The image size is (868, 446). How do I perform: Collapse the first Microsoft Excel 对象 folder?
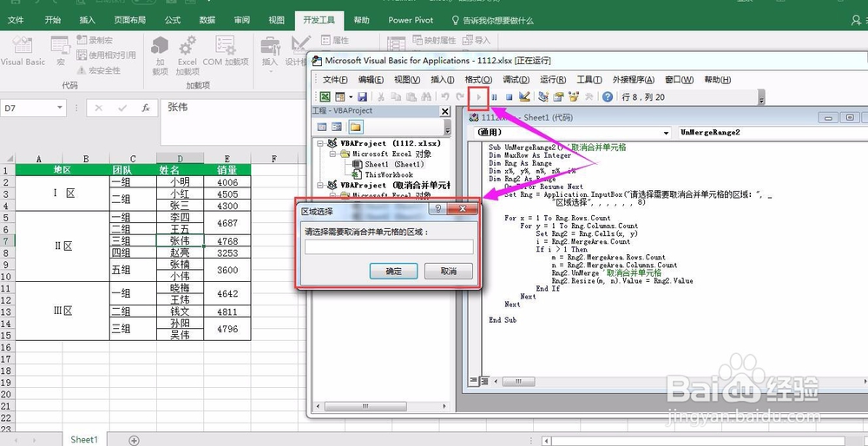tap(332, 154)
